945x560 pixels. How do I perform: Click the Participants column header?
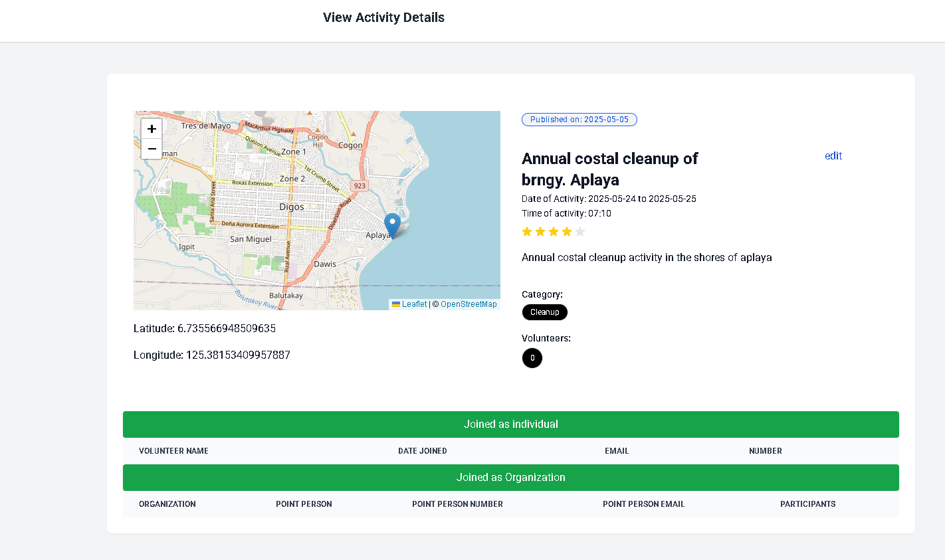[x=807, y=504]
